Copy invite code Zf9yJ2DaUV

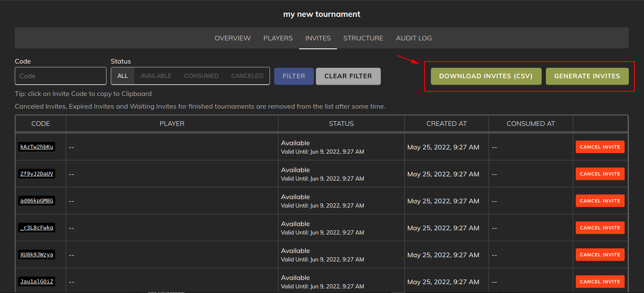[x=37, y=174]
